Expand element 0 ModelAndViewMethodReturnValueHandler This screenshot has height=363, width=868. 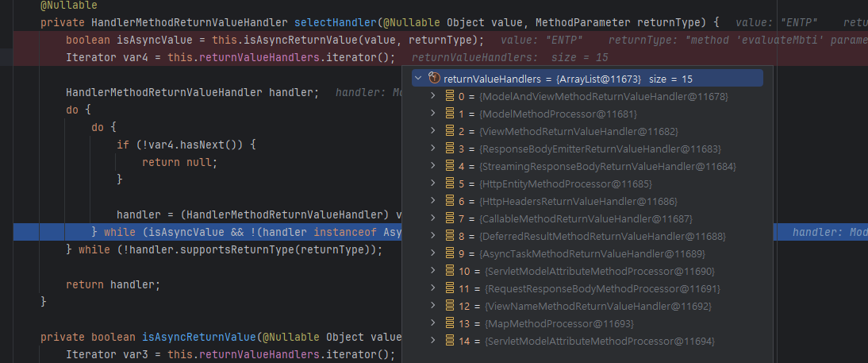[433, 96]
